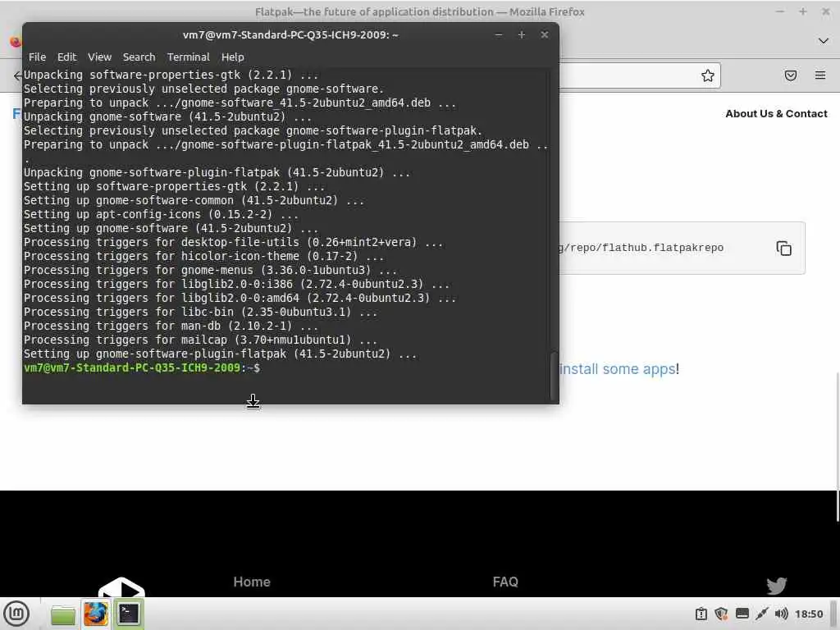Click Firefox window title text
This screenshot has height=630, width=840.
pyautogui.click(x=419, y=11)
